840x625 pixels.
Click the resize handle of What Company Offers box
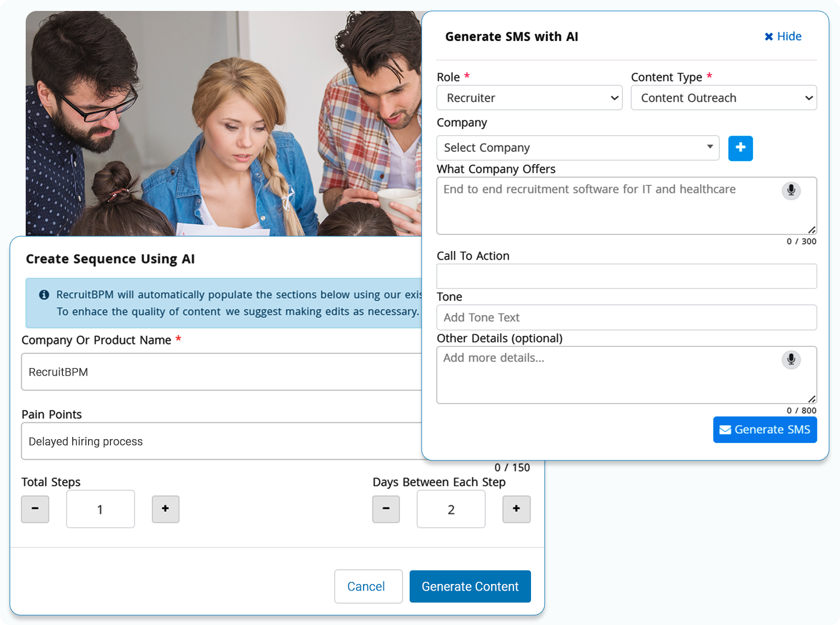pyautogui.click(x=812, y=231)
